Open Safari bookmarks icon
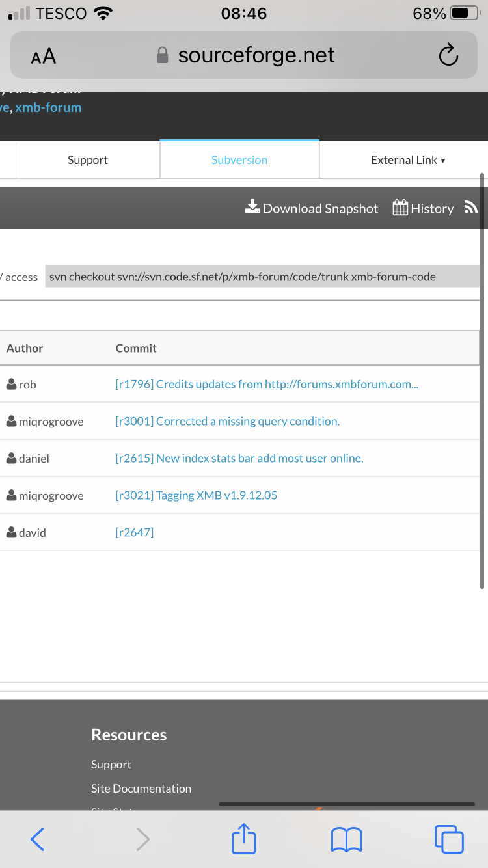 click(346, 839)
